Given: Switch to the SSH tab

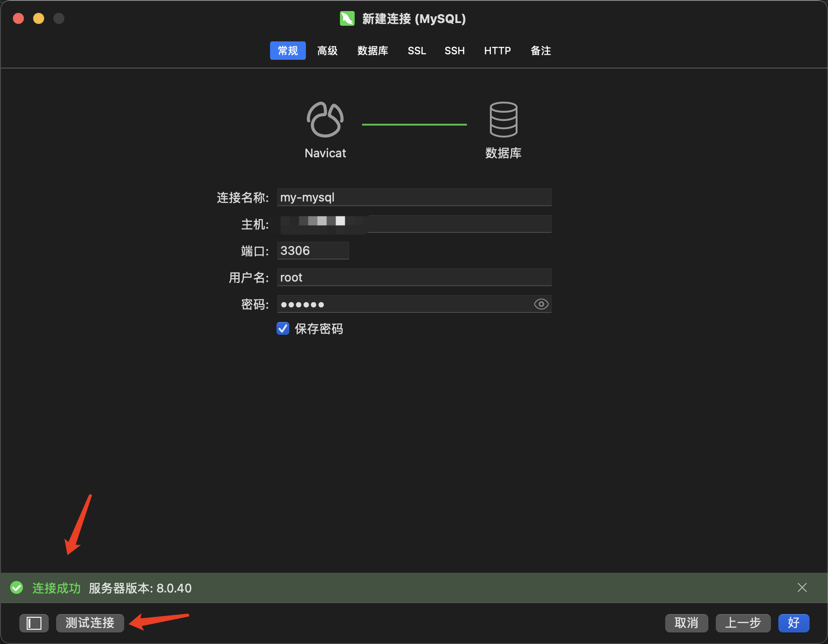Looking at the screenshot, I should click(x=454, y=51).
